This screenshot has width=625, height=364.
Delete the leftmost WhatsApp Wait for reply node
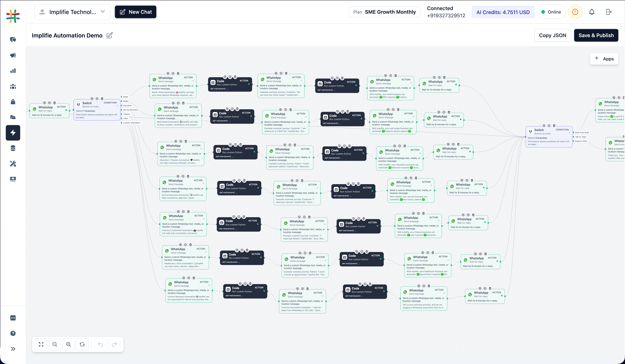click(x=55, y=103)
